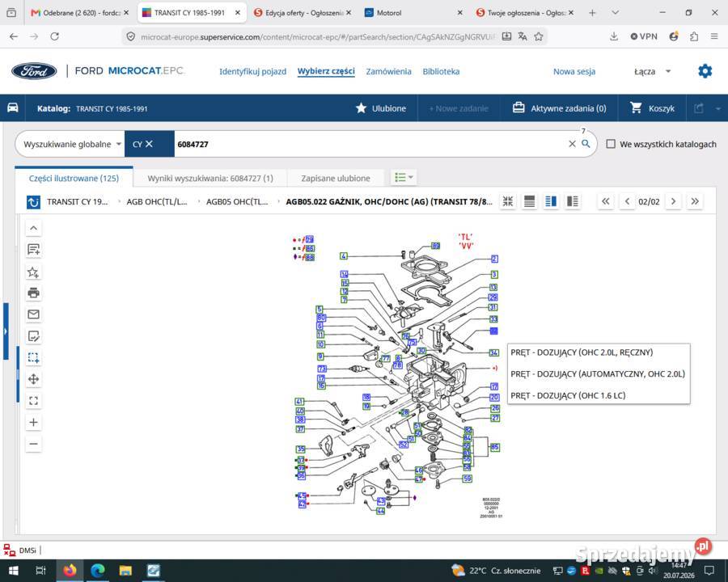Viewport: 728px width, 582px height.
Task: Open the Koszyk cart
Action: click(x=652, y=108)
